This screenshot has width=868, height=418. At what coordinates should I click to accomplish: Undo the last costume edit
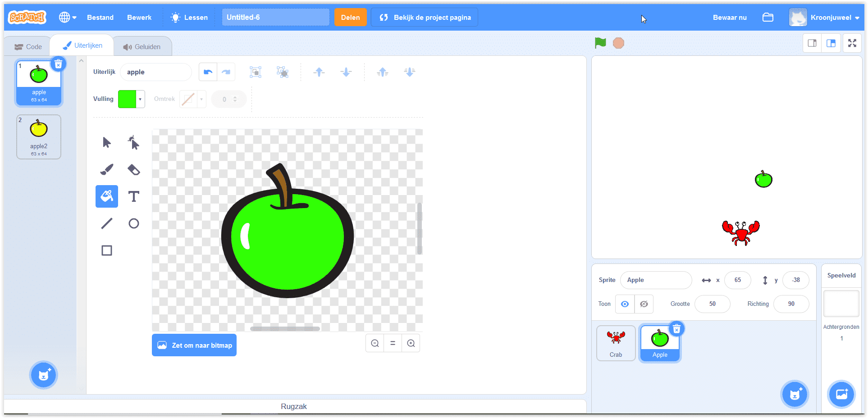(x=208, y=72)
